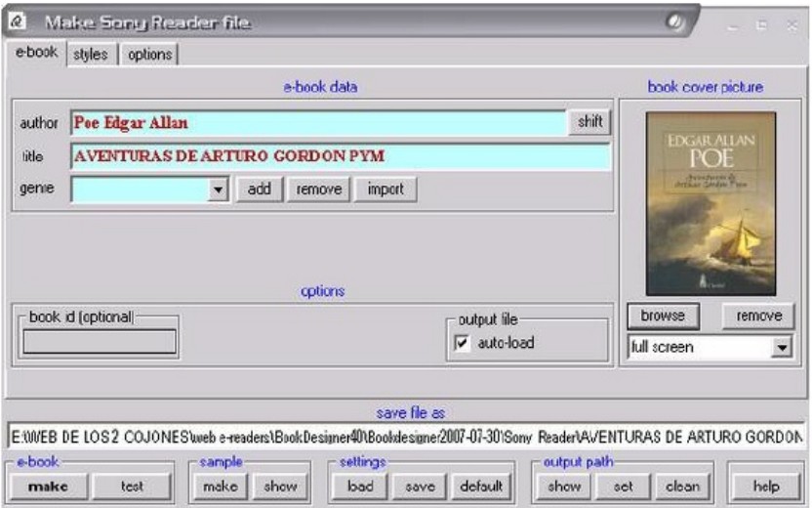Click the shift button beside author
This screenshot has width=812, height=508.
point(589,122)
